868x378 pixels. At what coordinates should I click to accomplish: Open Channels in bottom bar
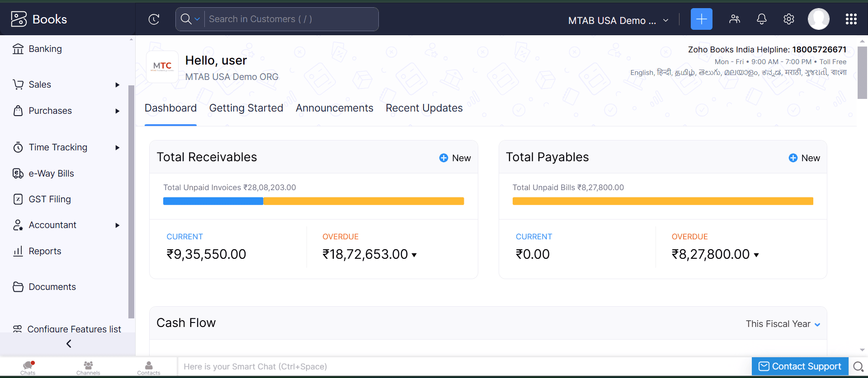pos(88,368)
